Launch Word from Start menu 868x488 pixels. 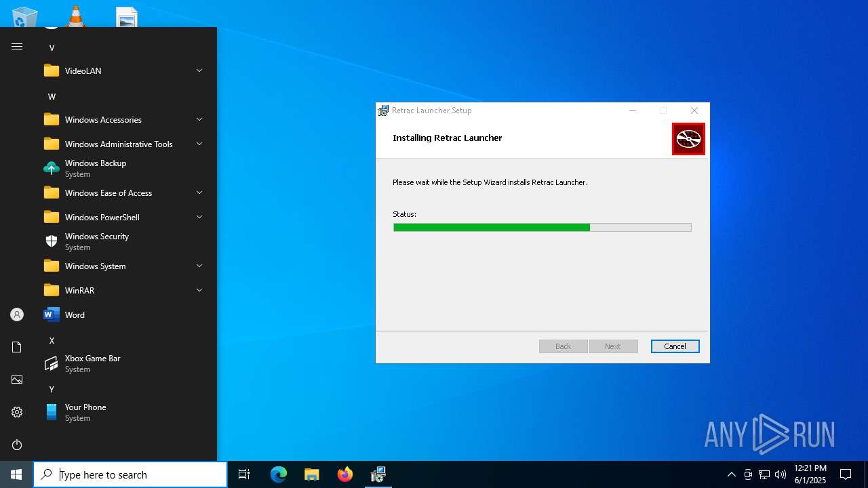123,314
